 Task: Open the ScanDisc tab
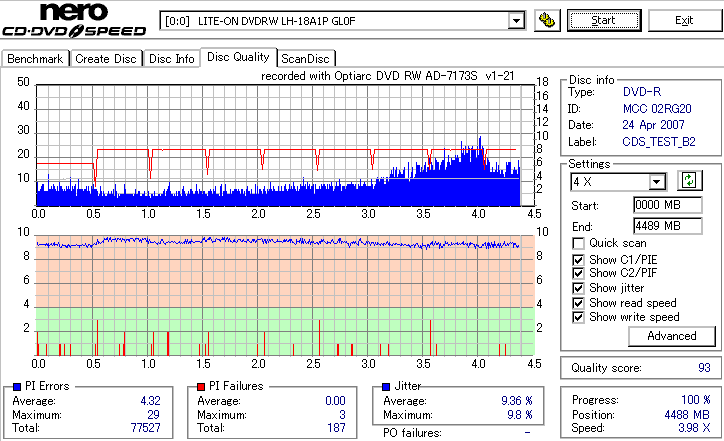[x=305, y=59]
